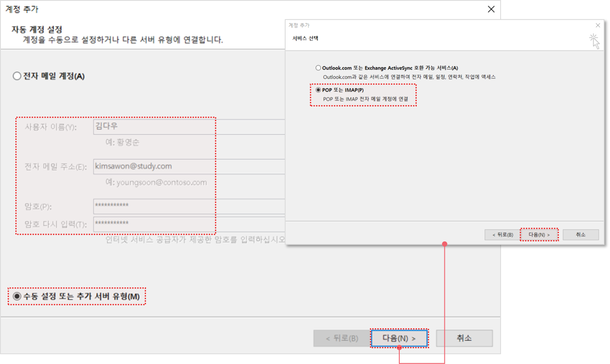610x364 pixels.
Task: Focus the 암호 다시 입력(T) password field
Action: 187,224
